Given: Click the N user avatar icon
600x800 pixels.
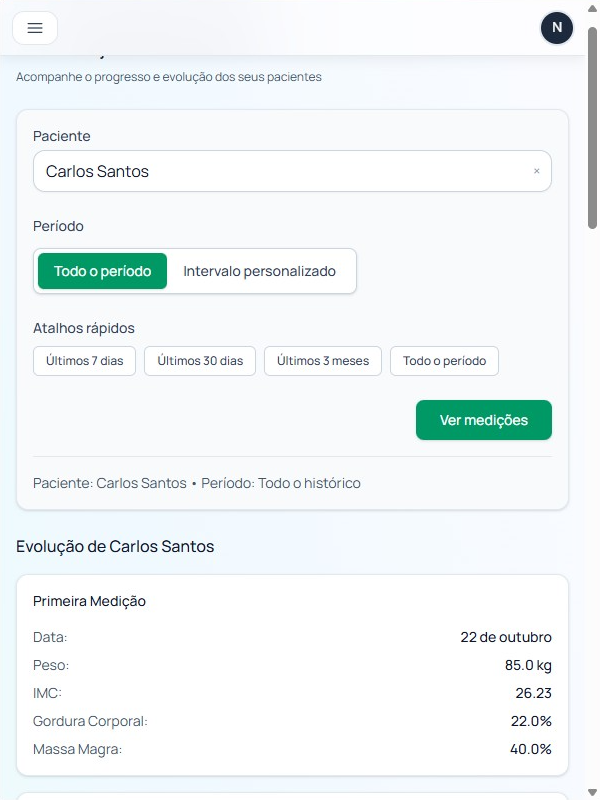Looking at the screenshot, I should tap(557, 28).
